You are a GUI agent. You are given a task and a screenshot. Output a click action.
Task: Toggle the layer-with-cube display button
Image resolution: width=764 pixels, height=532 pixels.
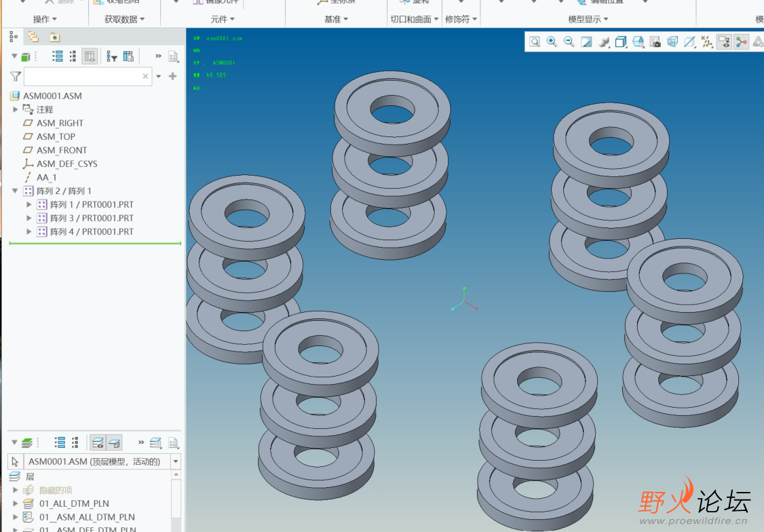coord(115,443)
